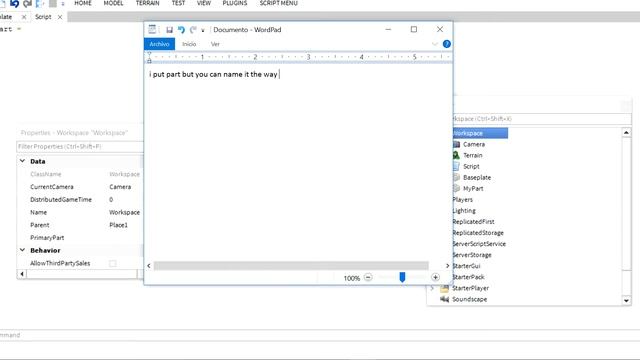Select the Script document tab
640x360 pixels.
43,17
